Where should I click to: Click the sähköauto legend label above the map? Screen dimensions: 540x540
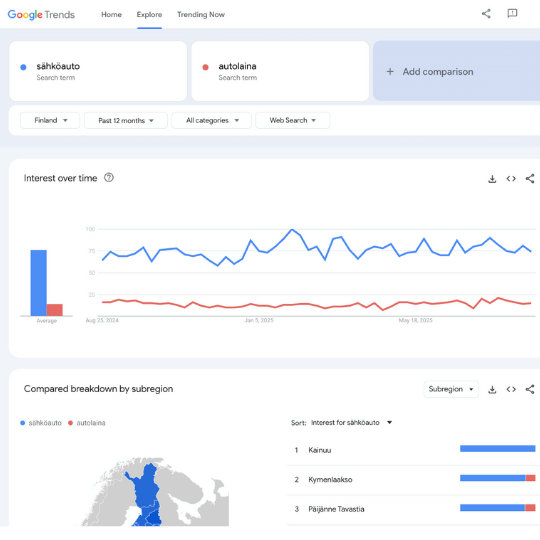click(x=45, y=423)
